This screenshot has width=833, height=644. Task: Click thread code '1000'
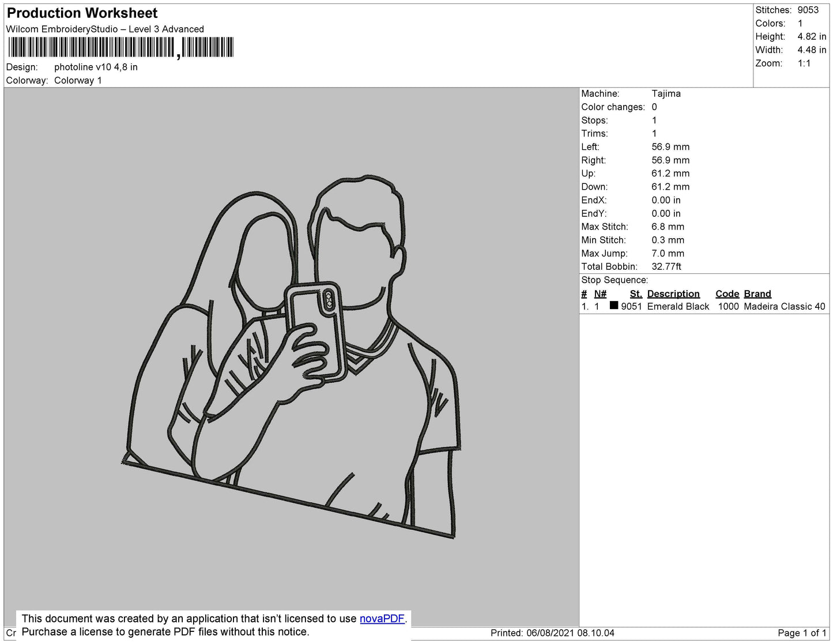pyautogui.click(x=728, y=307)
